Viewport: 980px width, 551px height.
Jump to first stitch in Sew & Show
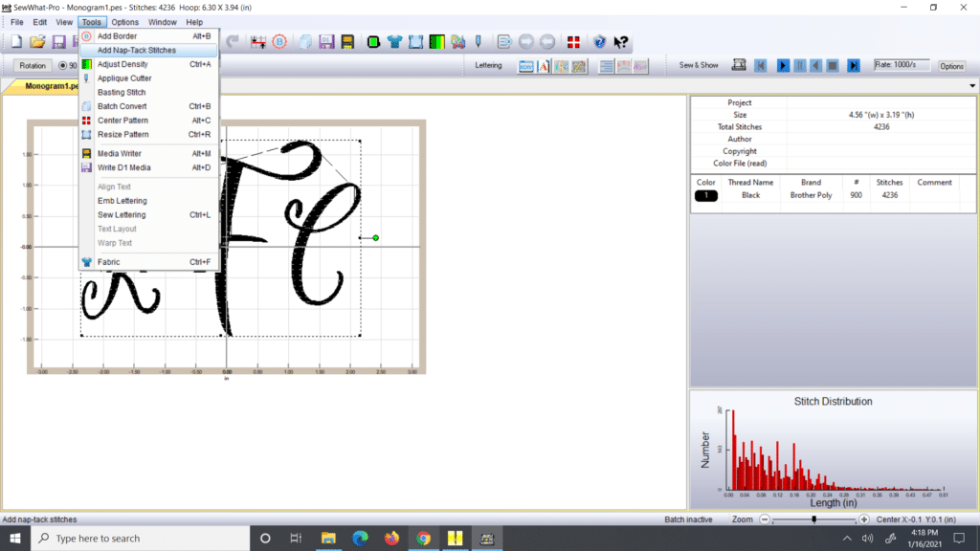761,66
